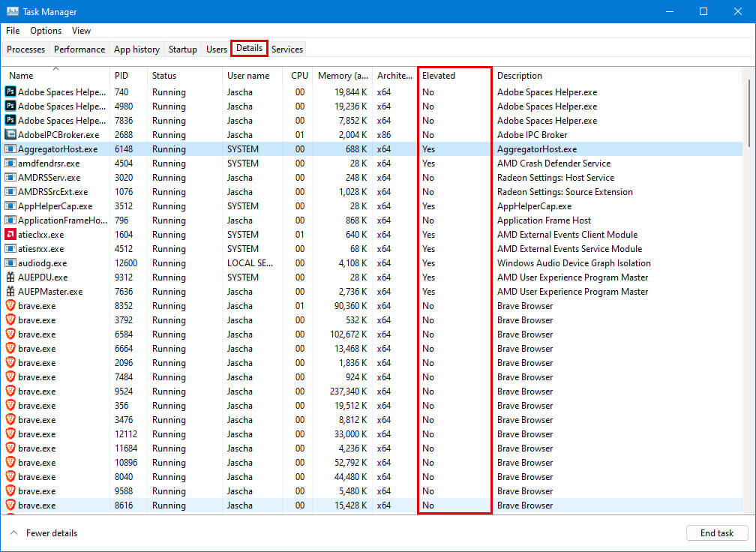This screenshot has height=552, width=756.
Task: Click the AggregatorHost.exe process icon
Action: coord(10,149)
